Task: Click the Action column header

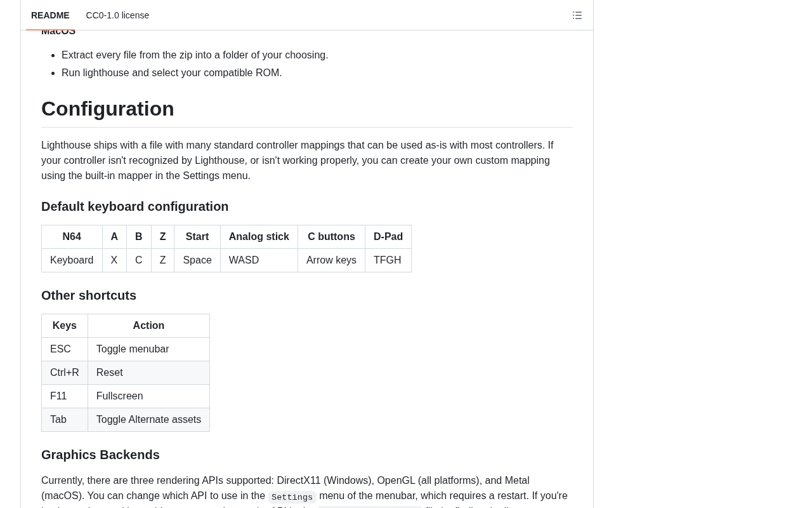Action: click(x=148, y=326)
